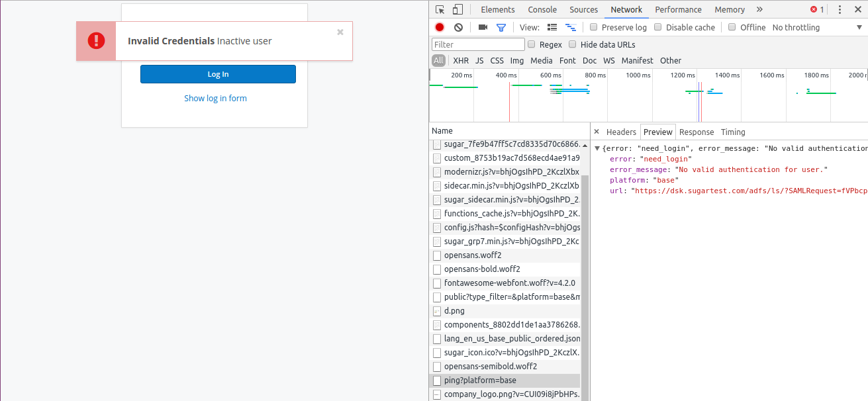Collapse the JSON response object triangle
The image size is (868, 401).
597,149
